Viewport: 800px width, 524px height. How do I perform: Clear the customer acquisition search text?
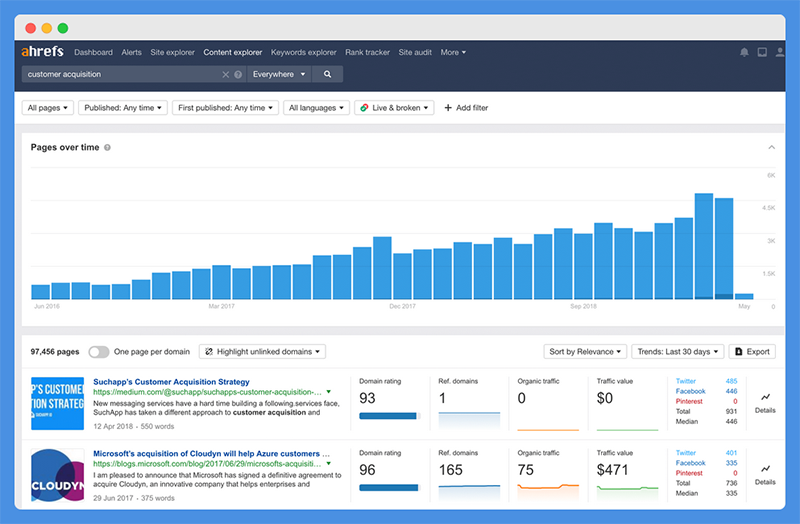[226, 74]
